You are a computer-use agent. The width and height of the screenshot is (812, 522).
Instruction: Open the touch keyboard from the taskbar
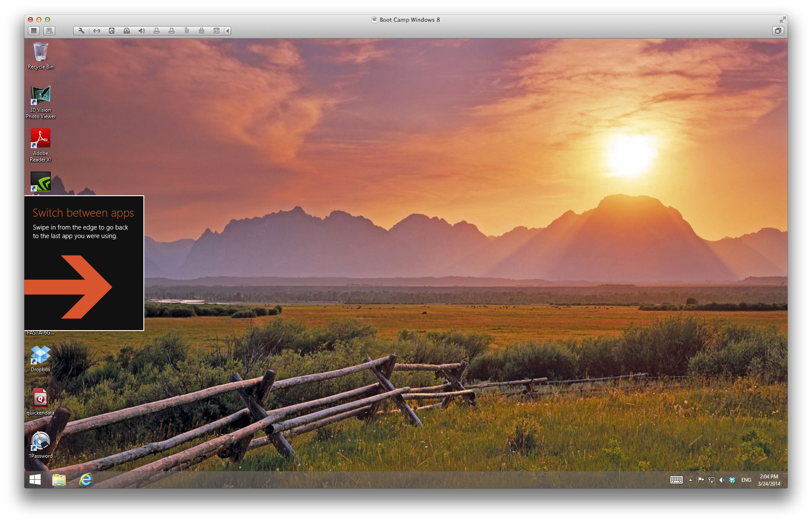(676, 480)
